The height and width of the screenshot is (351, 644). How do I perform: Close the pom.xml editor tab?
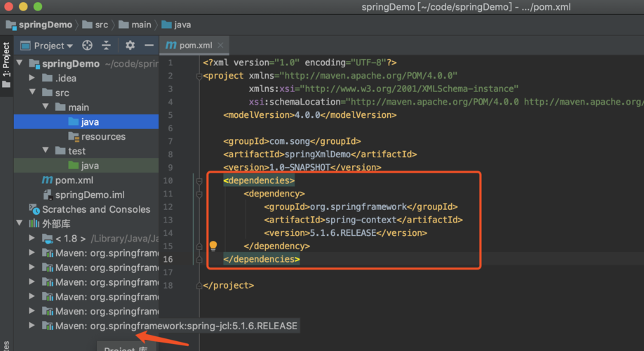(220, 45)
